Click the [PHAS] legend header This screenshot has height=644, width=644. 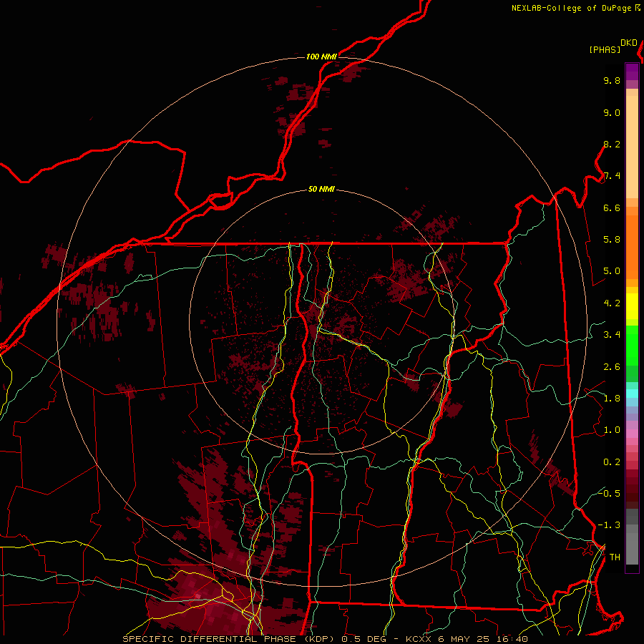tap(605, 50)
